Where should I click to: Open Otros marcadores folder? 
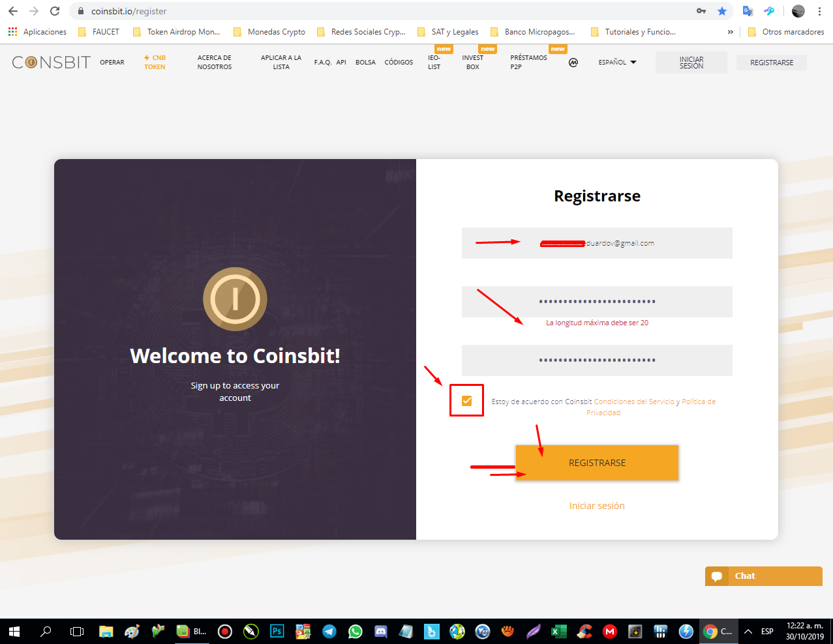tap(786, 31)
